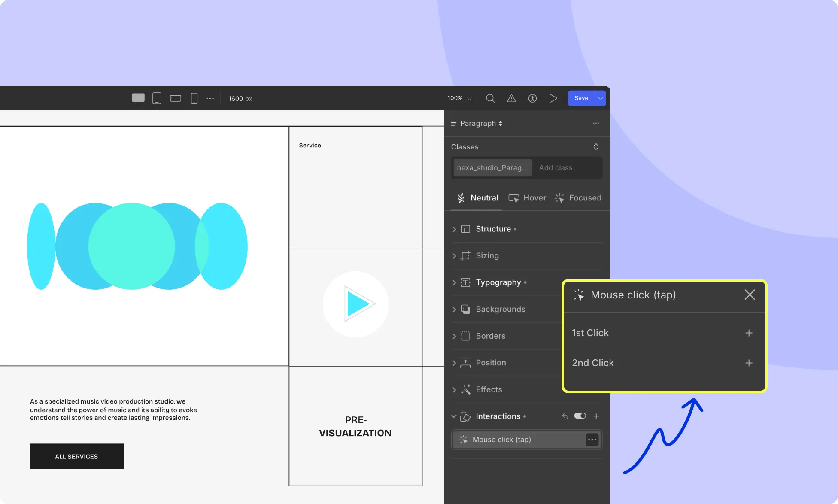
Task: Expand the Structure section
Action: pos(493,229)
